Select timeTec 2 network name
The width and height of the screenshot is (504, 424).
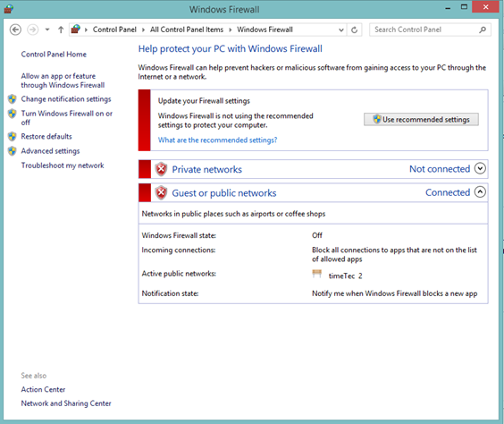[x=345, y=276]
